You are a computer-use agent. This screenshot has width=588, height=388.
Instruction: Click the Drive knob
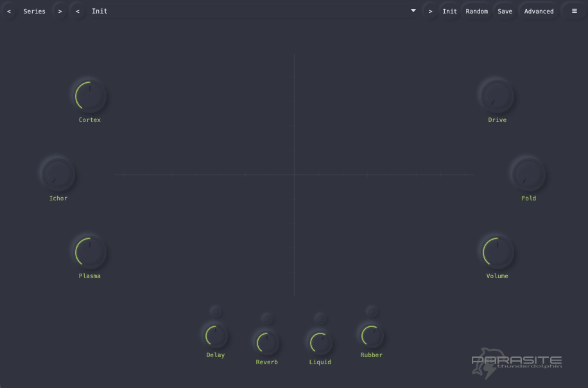pyautogui.click(x=497, y=95)
